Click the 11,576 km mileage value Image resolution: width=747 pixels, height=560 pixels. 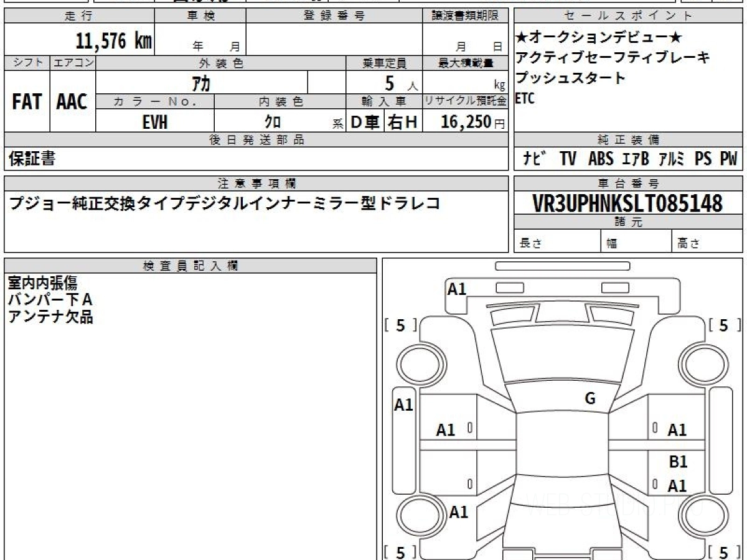(x=113, y=41)
